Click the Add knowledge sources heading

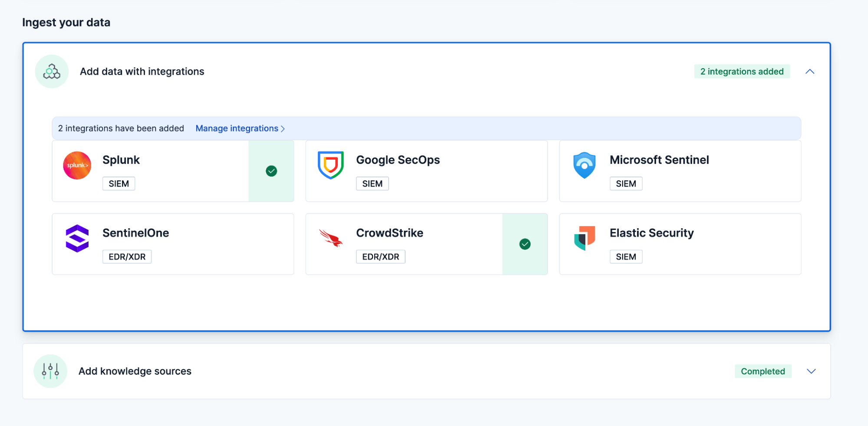click(x=135, y=371)
